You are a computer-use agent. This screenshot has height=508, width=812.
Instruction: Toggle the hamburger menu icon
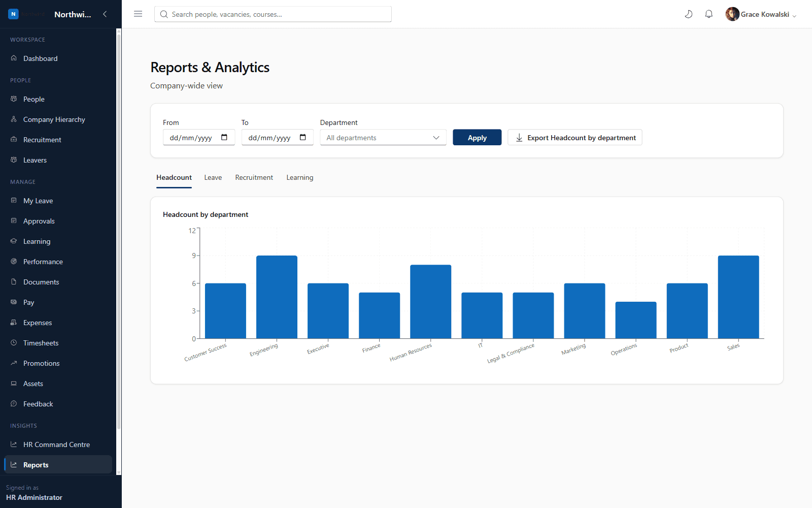[138, 14]
